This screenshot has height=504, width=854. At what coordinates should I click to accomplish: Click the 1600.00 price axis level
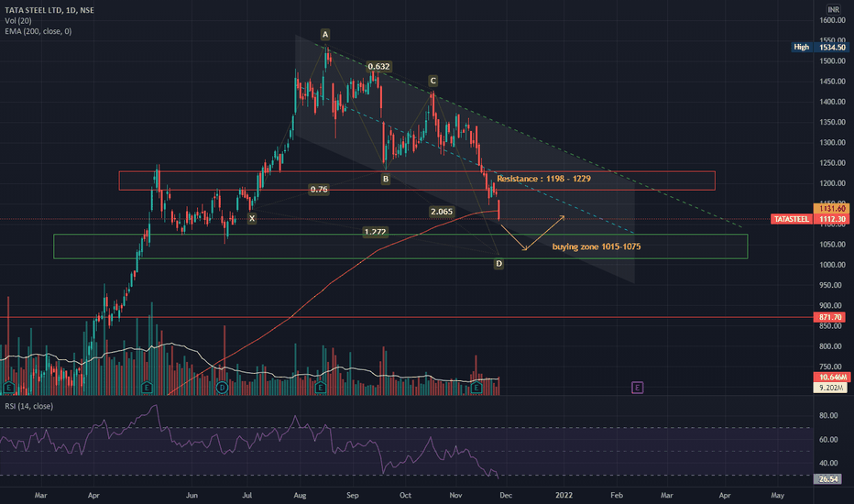pos(832,20)
